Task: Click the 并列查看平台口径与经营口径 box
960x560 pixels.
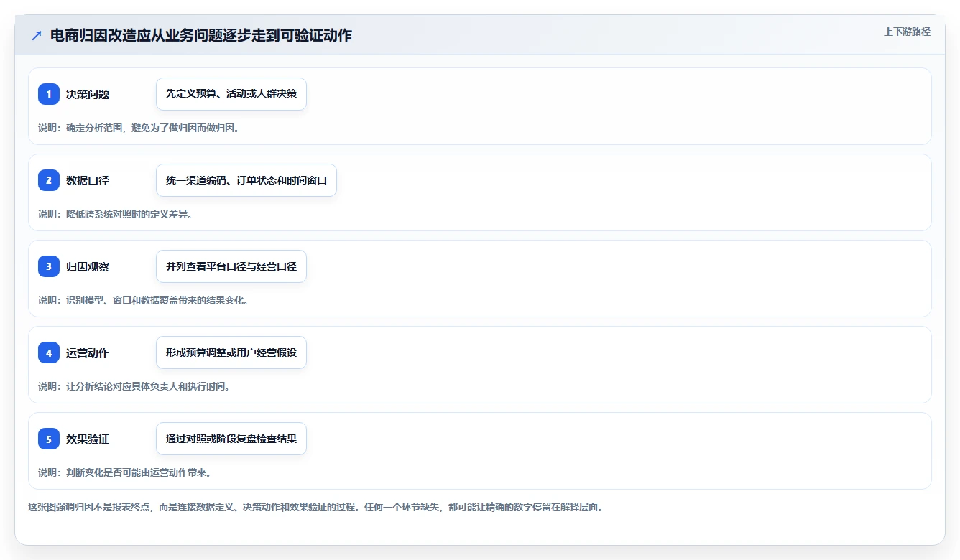Action: (231, 266)
